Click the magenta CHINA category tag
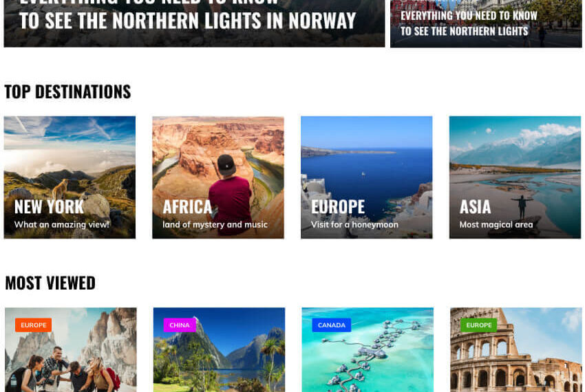This screenshot has height=392, width=585. 180,325
